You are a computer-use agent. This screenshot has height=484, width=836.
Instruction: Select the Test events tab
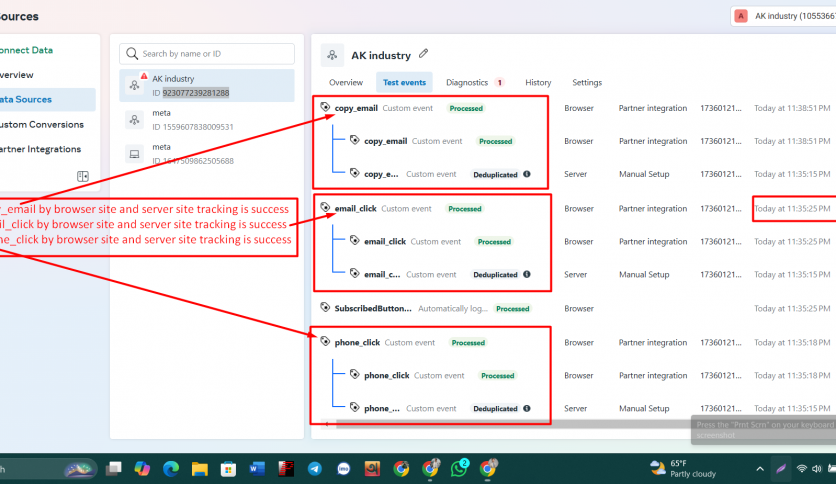[404, 83]
